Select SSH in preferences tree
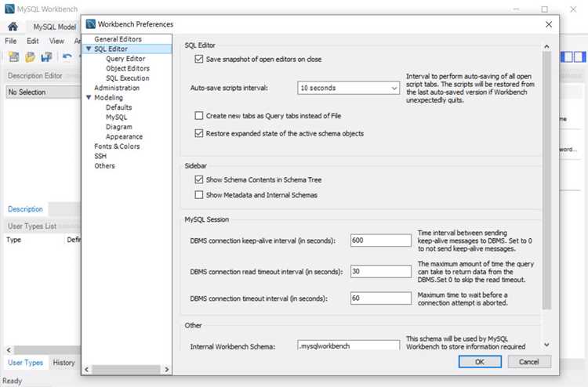 tap(100, 156)
